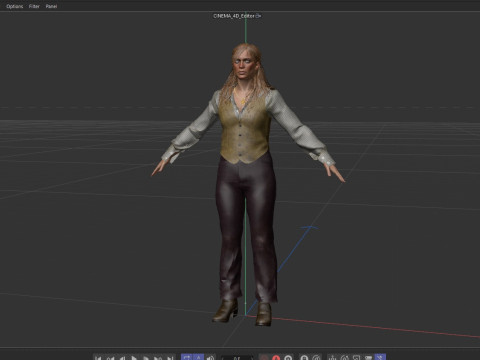Play the animation forwards
This screenshot has width=480, height=360.
click(134, 358)
